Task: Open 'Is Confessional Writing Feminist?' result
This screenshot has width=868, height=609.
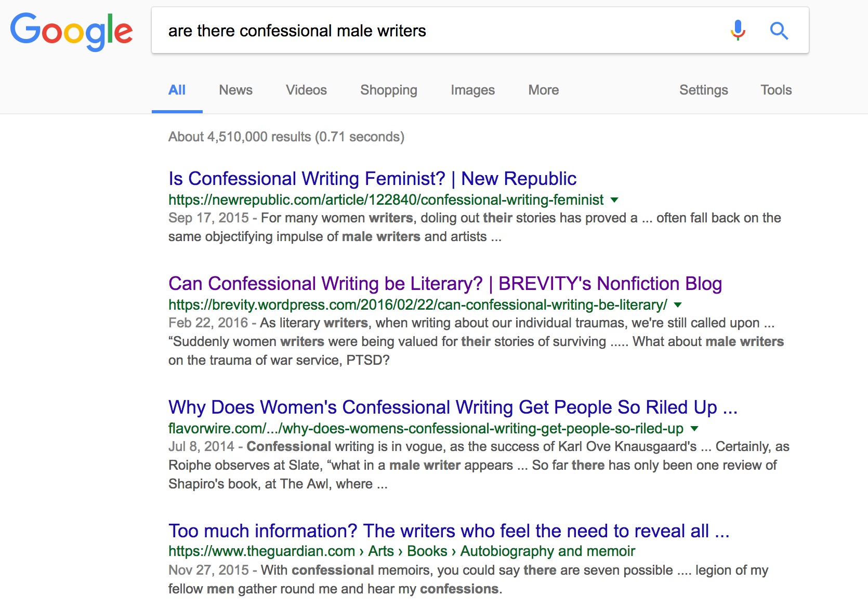Action: pyautogui.click(x=372, y=179)
